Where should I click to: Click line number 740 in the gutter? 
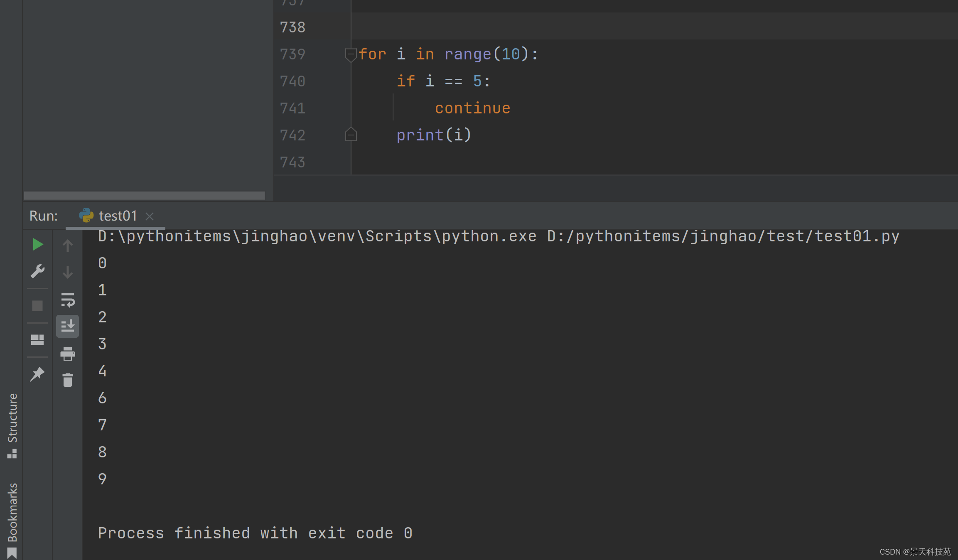[x=292, y=81]
